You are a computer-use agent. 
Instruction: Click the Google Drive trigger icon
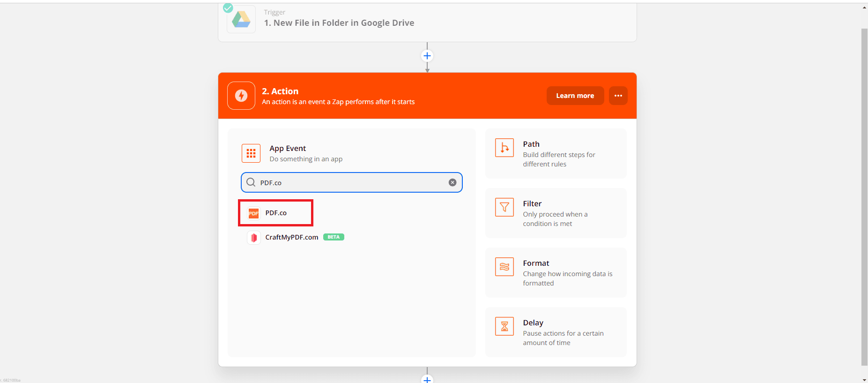pos(241,19)
